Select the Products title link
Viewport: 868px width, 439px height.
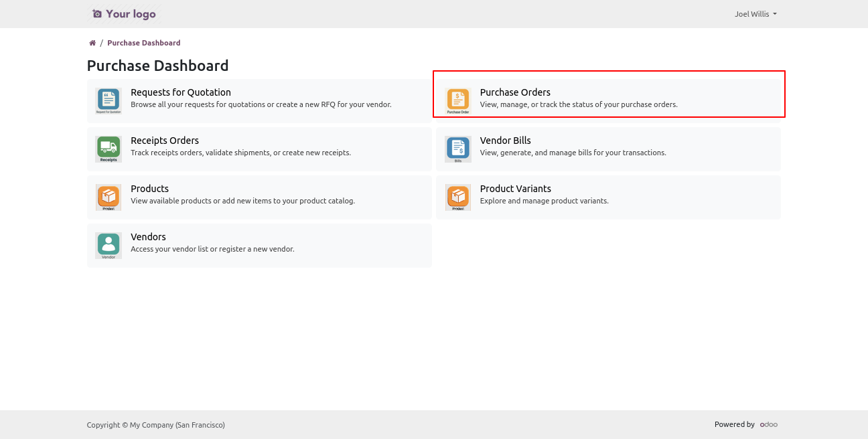149,189
